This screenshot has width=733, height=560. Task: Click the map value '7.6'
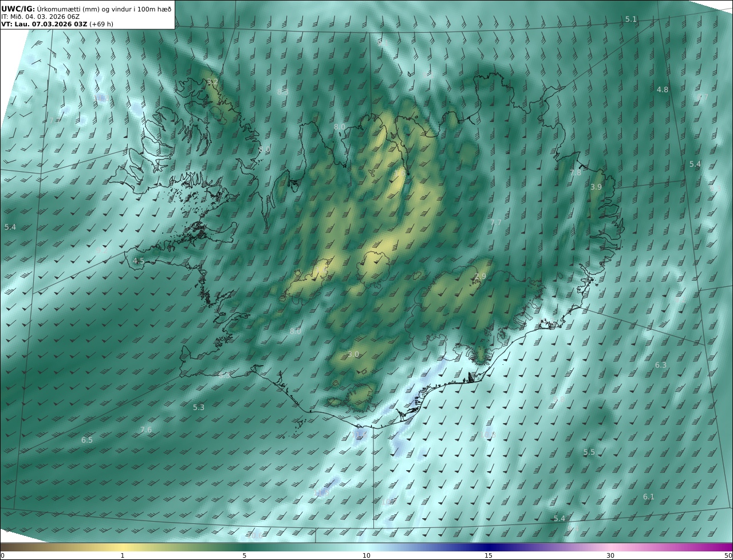tap(146, 430)
